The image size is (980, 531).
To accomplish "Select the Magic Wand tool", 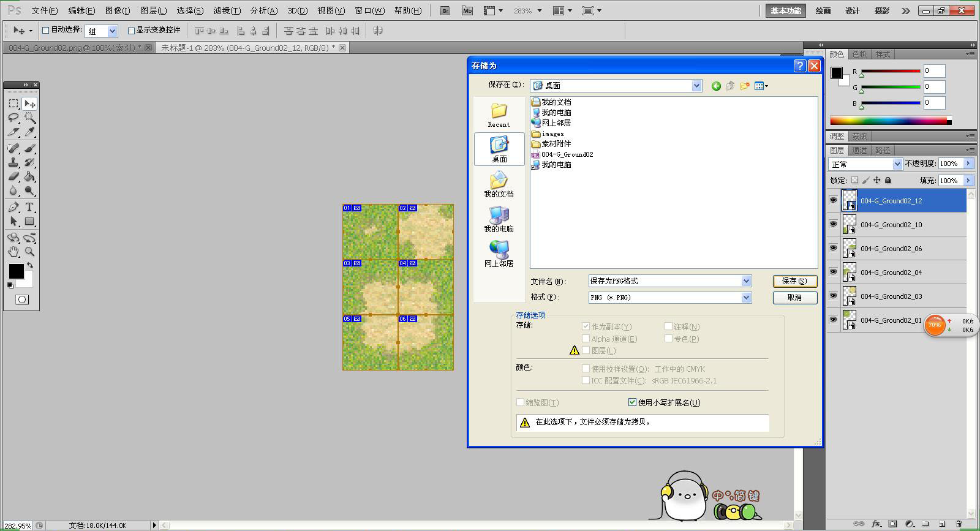I will tap(29, 118).
